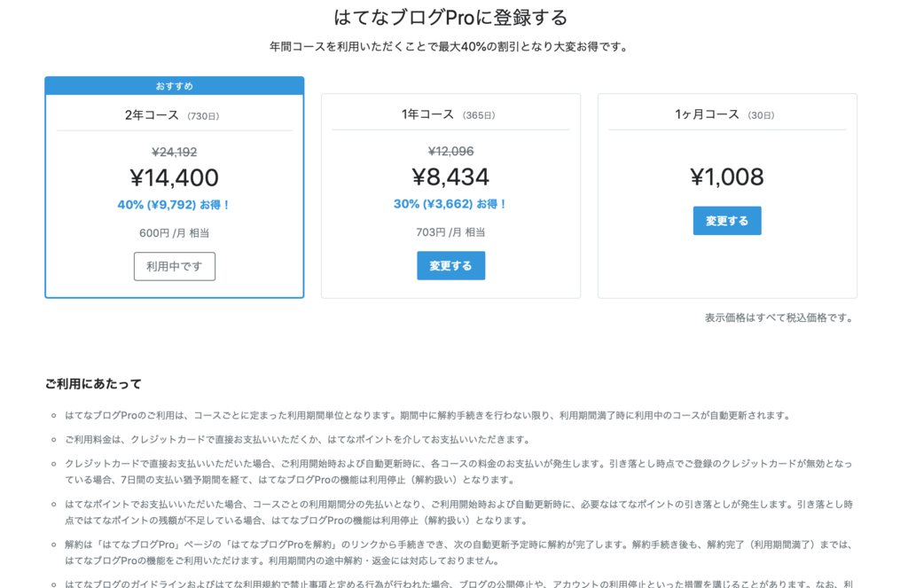The image size is (908, 588).
Task: Click the blue おすすめ recommendation banner
Action: click(174, 85)
